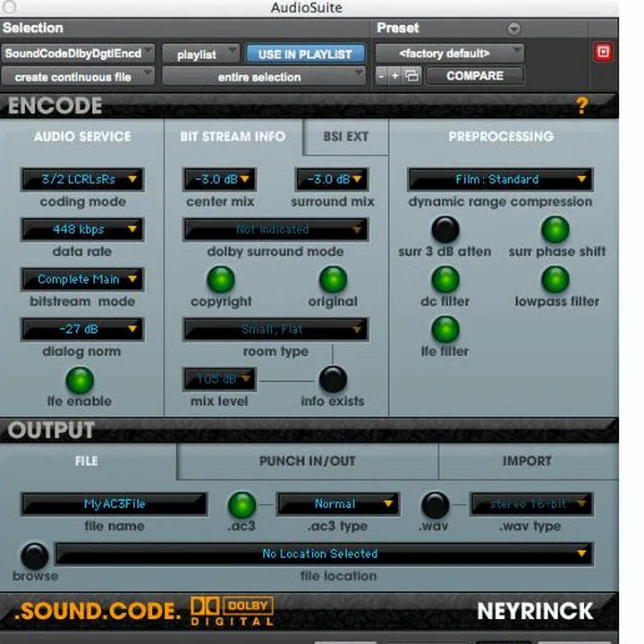The width and height of the screenshot is (644, 644).
Task: Switch to the PUNCH IN/OUT tab
Action: tap(307, 462)
